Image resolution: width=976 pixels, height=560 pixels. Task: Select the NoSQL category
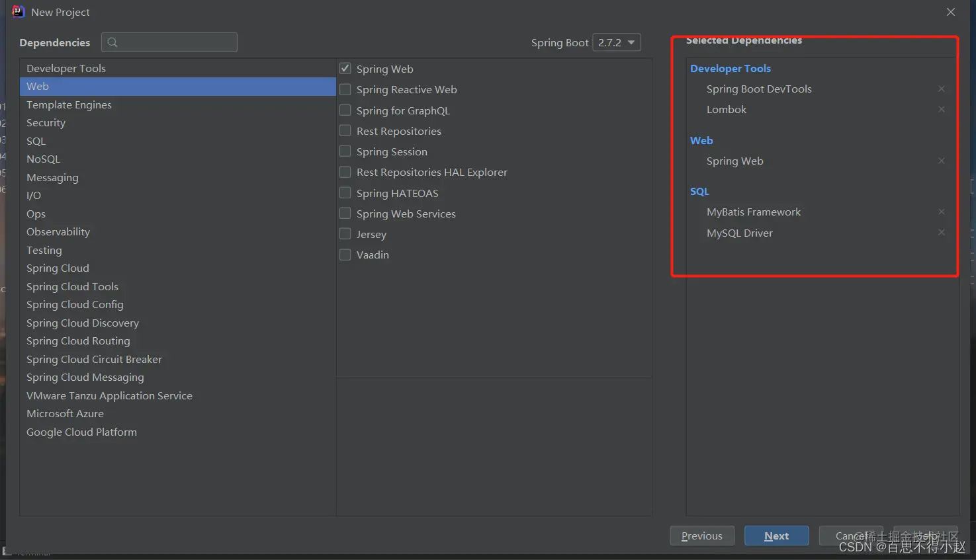click(178, 159)
